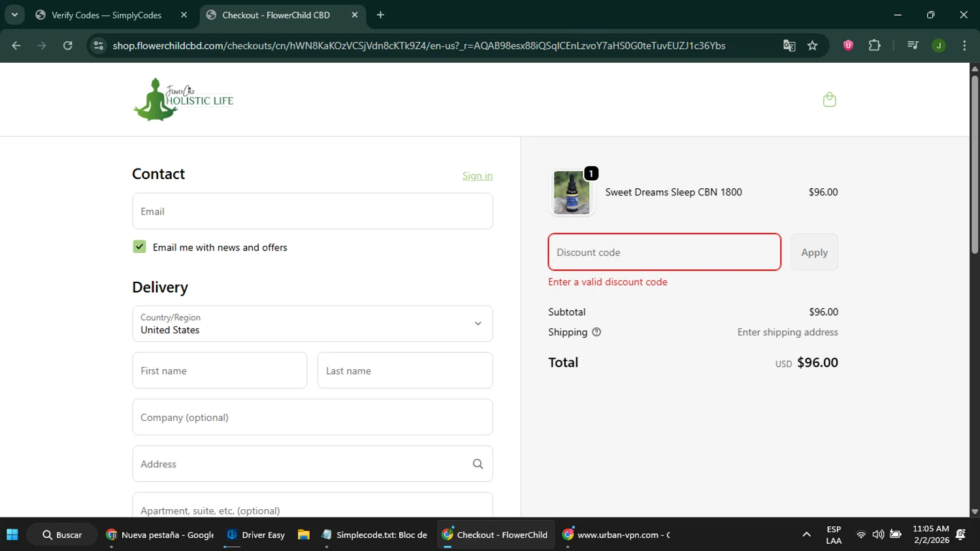Open the shopping bag cart icon
980x551 pixels.
click(x=829, y=99)
